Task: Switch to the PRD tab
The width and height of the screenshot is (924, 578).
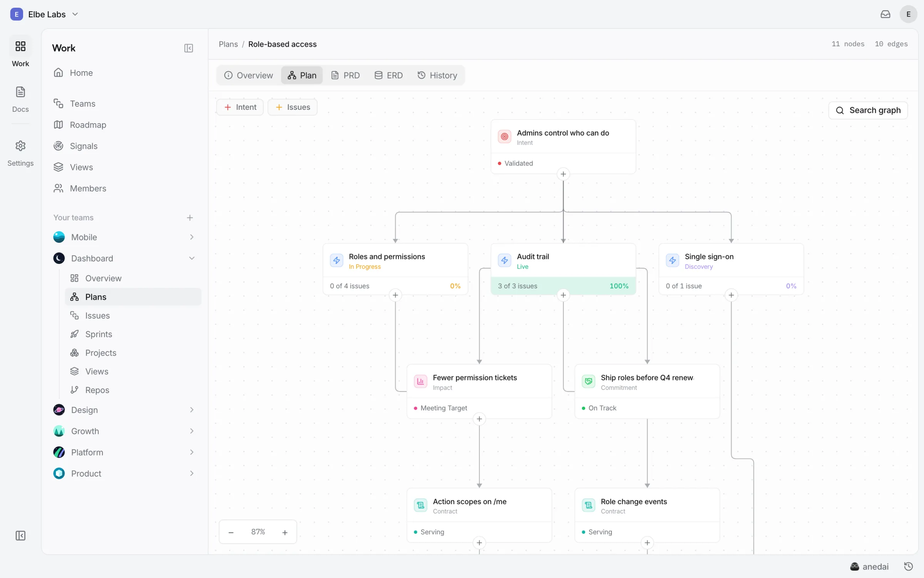Action: coord(346,75)
